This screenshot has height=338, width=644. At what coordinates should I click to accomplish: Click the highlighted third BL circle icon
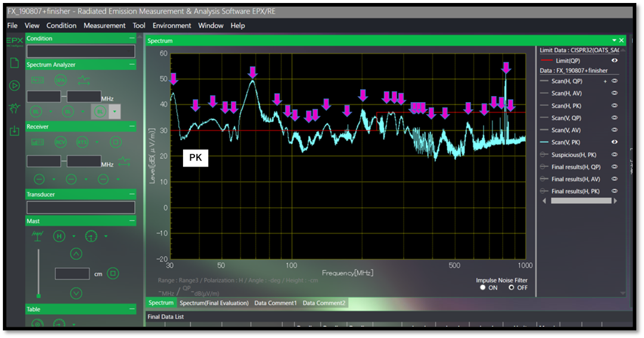click(100, 112)
